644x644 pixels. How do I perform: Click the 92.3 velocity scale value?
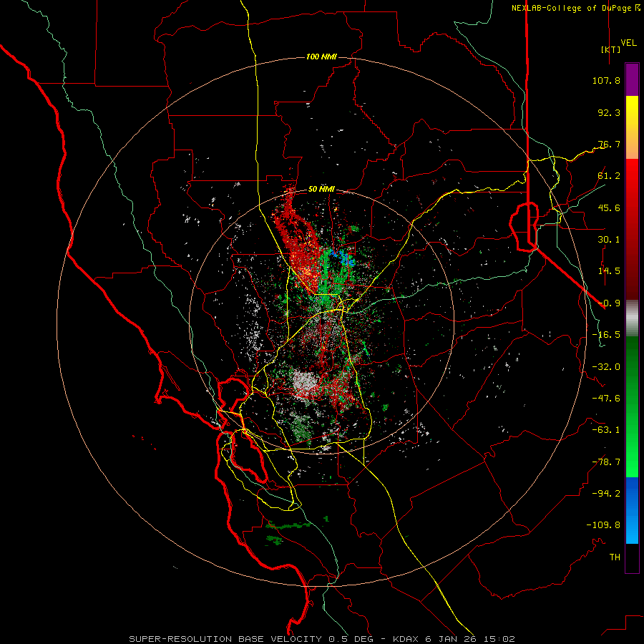[609, 112]
